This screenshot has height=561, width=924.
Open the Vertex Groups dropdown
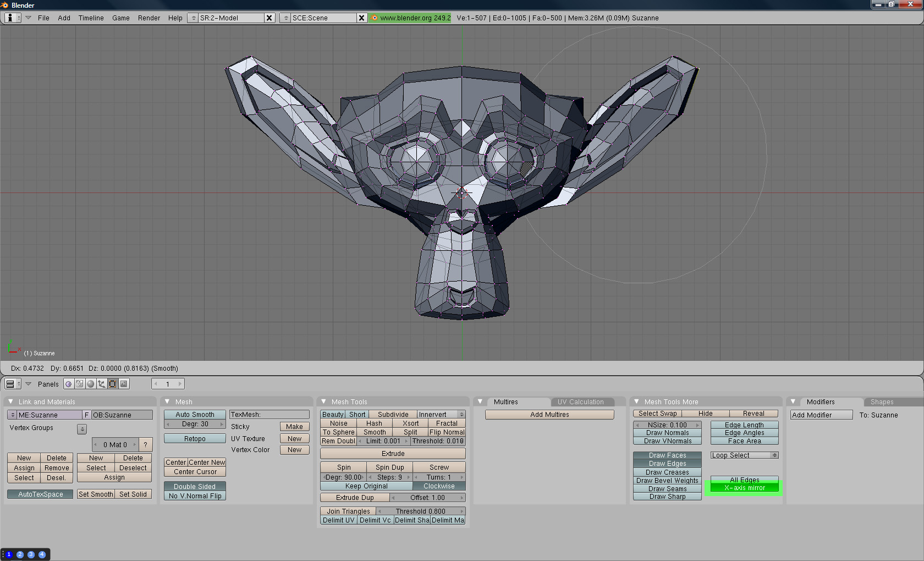(x=82, y=429)
